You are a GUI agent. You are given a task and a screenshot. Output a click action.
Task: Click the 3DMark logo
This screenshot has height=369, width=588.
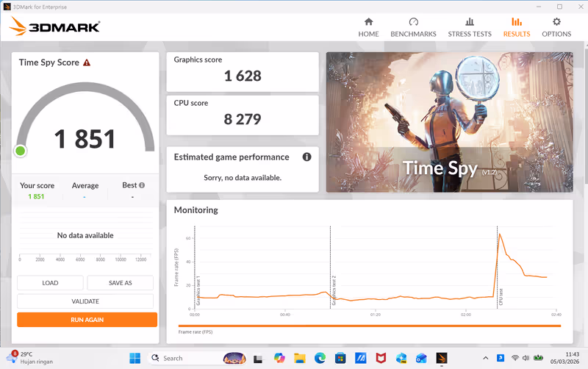pyautogui.click(x=55, y=28)
